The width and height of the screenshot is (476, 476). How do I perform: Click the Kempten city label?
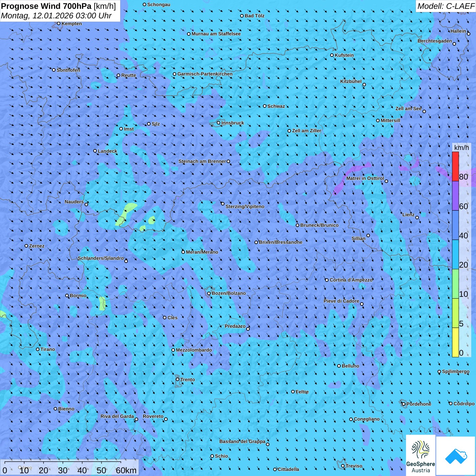pos(72,23)
